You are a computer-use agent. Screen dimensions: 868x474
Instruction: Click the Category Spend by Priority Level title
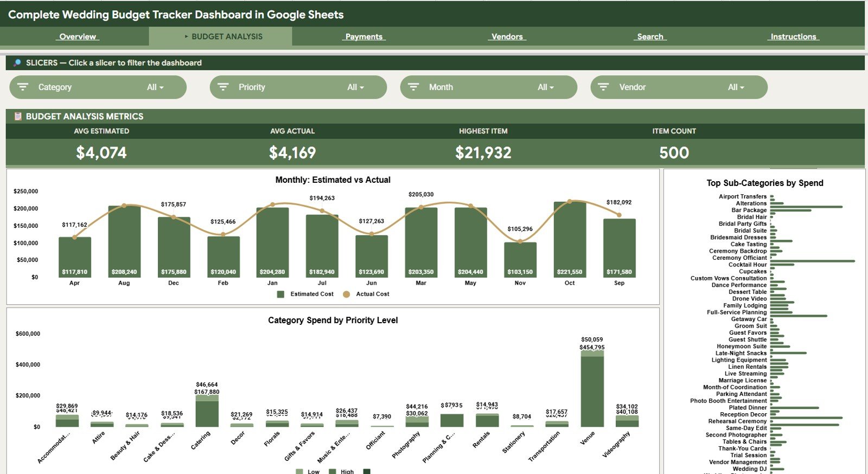point(333,321)
